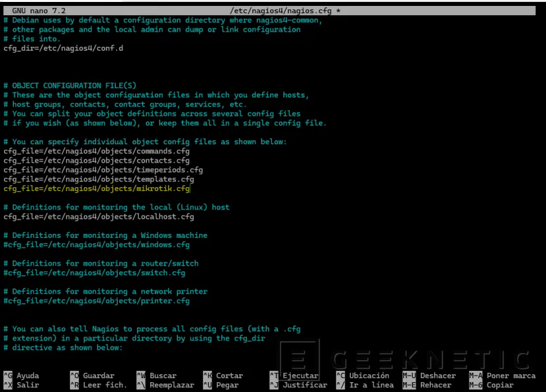
Task: Click the "# You can also tell Nagios" line
Action: click(152, 329)
